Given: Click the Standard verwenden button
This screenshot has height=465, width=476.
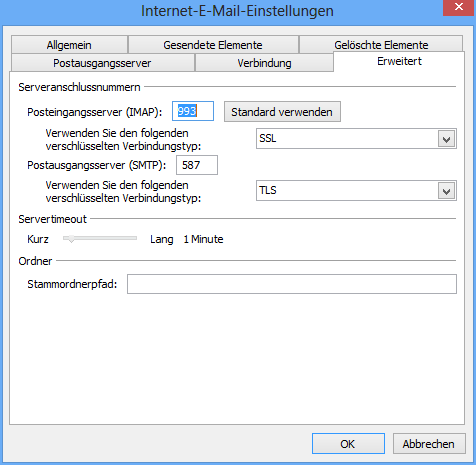Looking at the screenshot, I should (x=282, y=112).
